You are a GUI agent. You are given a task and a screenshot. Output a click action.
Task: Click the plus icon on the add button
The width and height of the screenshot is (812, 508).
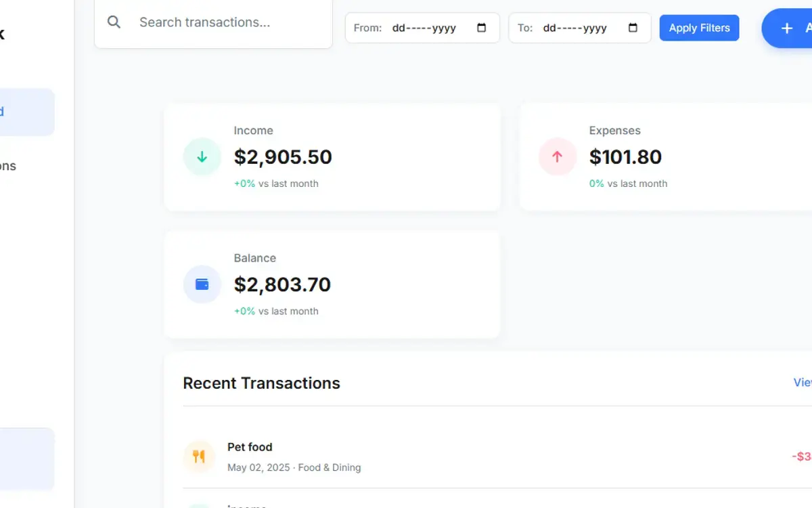pos(787,28)
